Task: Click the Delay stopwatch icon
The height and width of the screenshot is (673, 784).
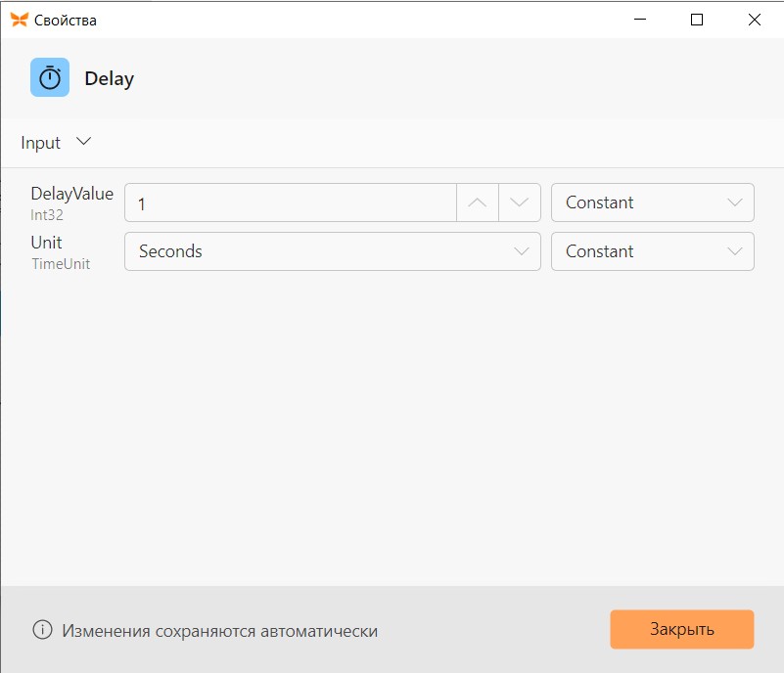Action: pyautogui.click(x=50, y=77)
